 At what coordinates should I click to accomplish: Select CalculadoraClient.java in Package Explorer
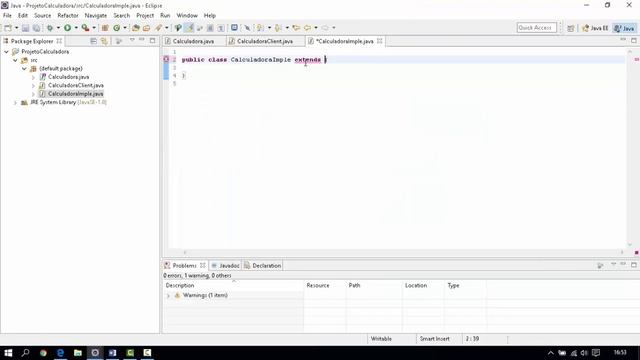tap(76, 86)
